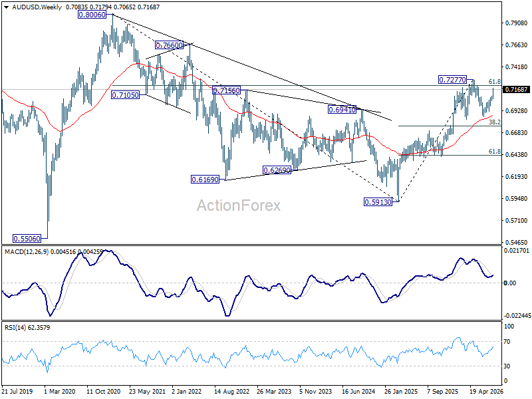Click the 38.2 Fibonacci level label
The image size is (532, 399).
[495, 122]
